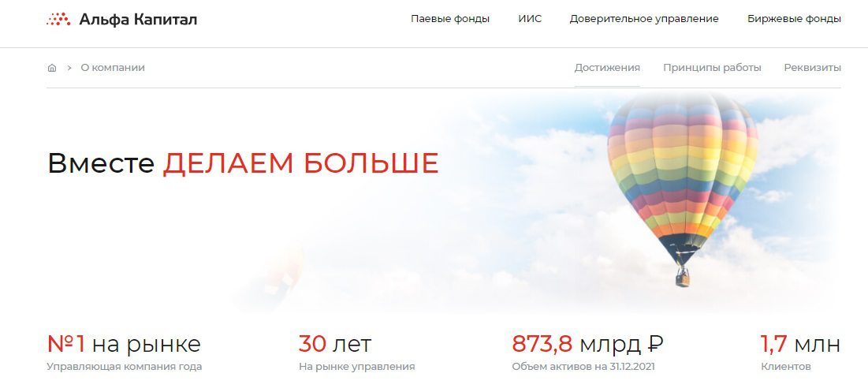Click the Альфа Капитал brand name text
The width and height of the screenshot is (868, 392).
click(138, 20)
